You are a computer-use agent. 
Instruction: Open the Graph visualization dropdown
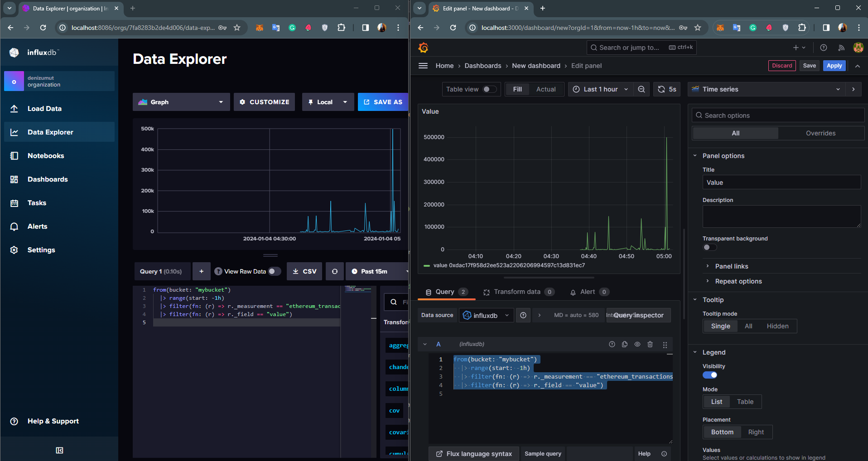pos(181,102)
